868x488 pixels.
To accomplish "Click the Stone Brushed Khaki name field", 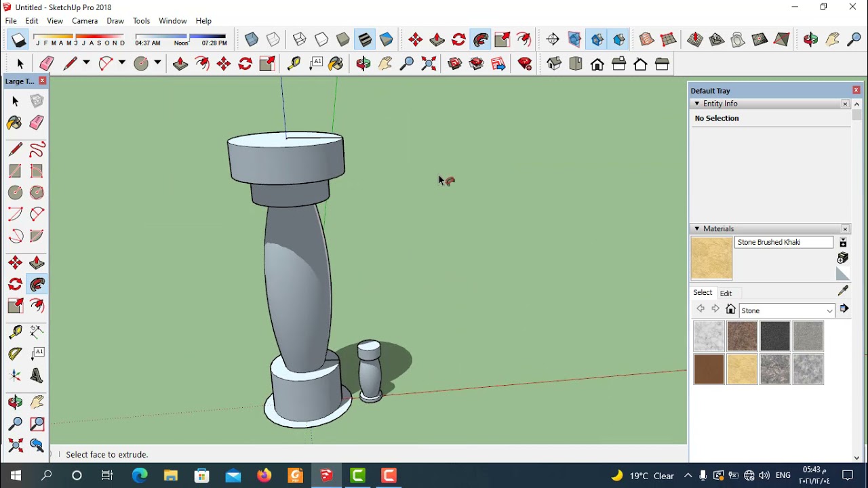I will [784, 242].
